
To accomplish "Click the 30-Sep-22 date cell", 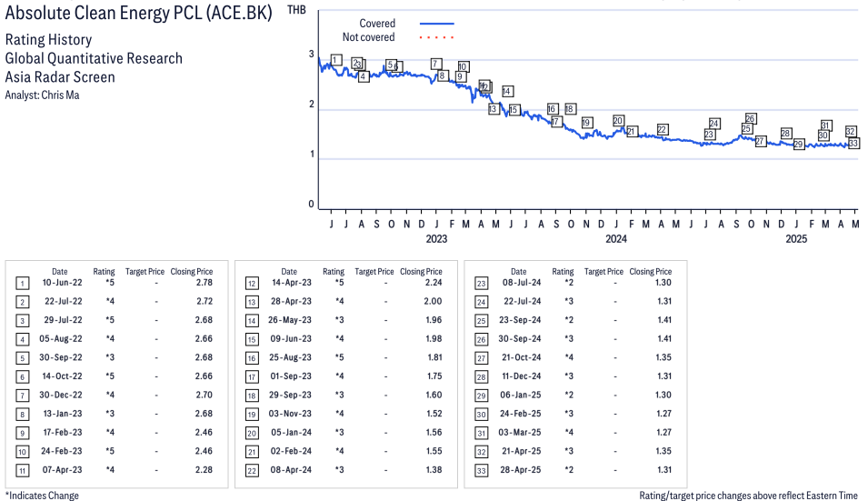I will pos(60,357).
